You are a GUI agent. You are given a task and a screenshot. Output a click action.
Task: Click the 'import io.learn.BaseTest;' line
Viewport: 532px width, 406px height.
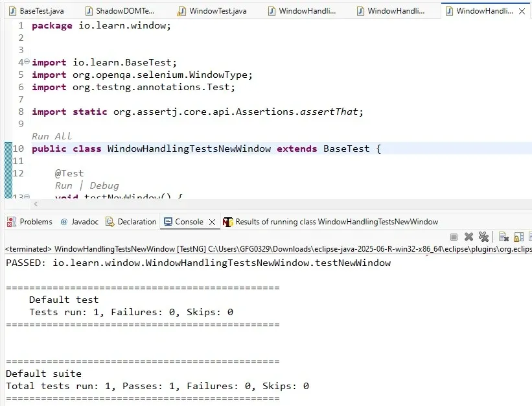pos(104,62)
